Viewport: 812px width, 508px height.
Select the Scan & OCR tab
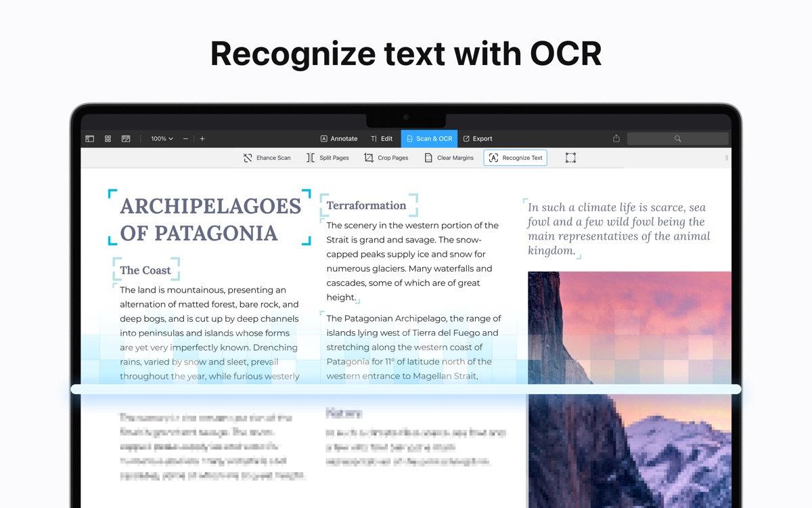[429, 138]
